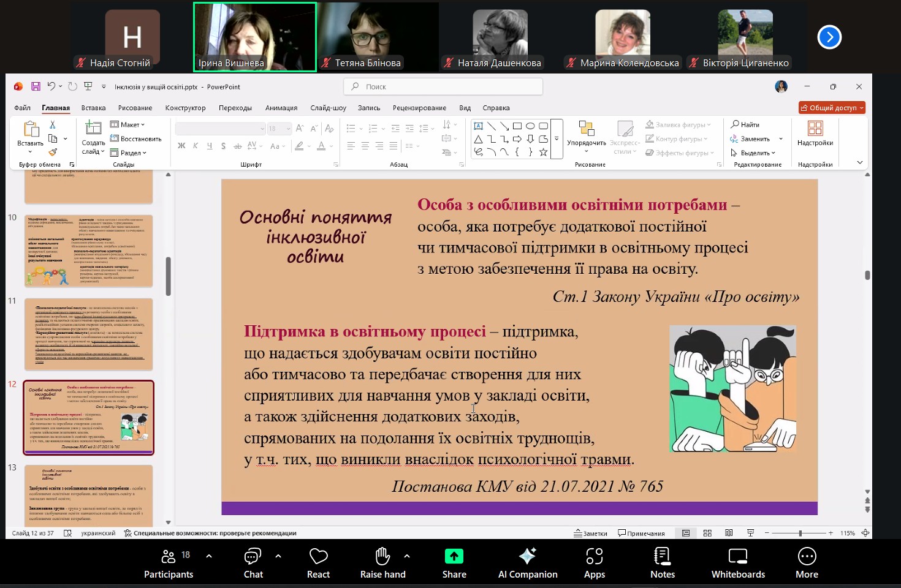Select the oval shape in the shapes gallery

click(531, 126)
